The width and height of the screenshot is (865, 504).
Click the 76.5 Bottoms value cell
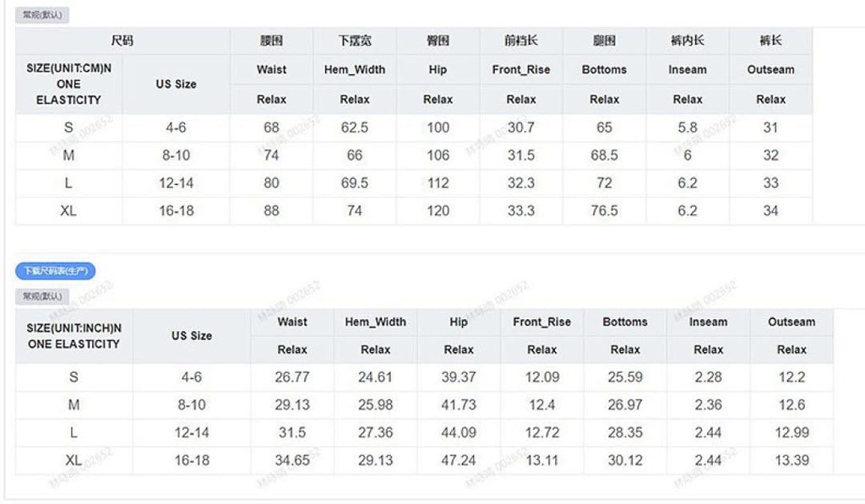[x=605, y=211]
